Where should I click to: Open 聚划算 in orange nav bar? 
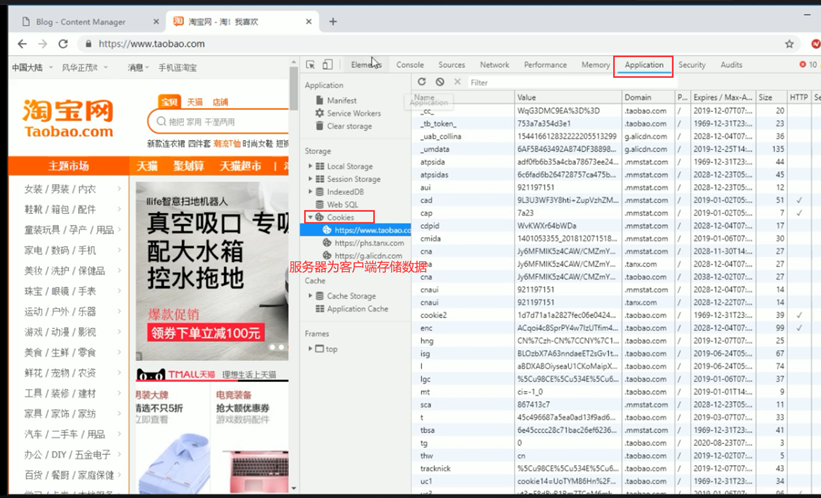(188, 166)
